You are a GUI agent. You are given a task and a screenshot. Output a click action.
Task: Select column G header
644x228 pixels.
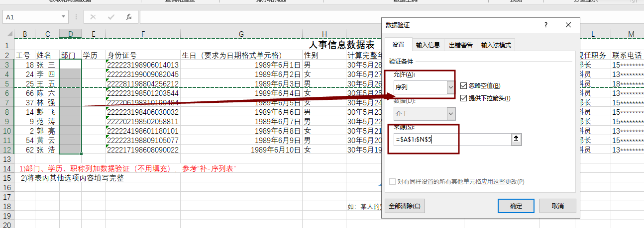tap(241, 34)
